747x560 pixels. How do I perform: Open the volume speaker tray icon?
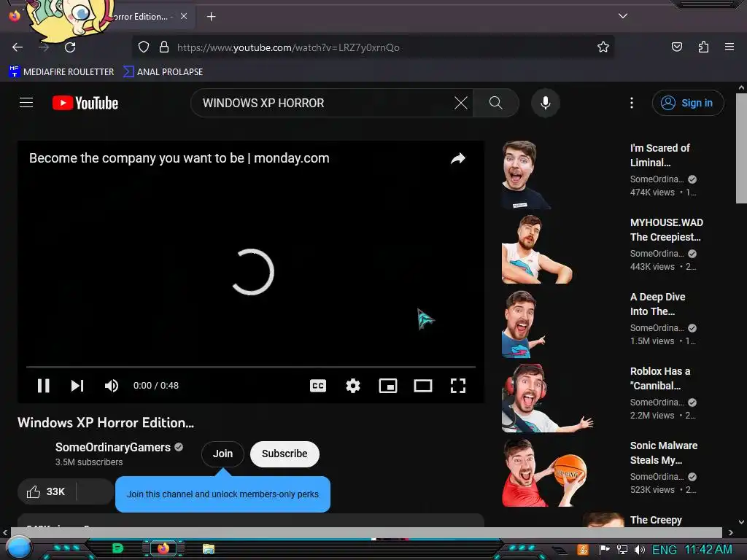coord(639,550)
